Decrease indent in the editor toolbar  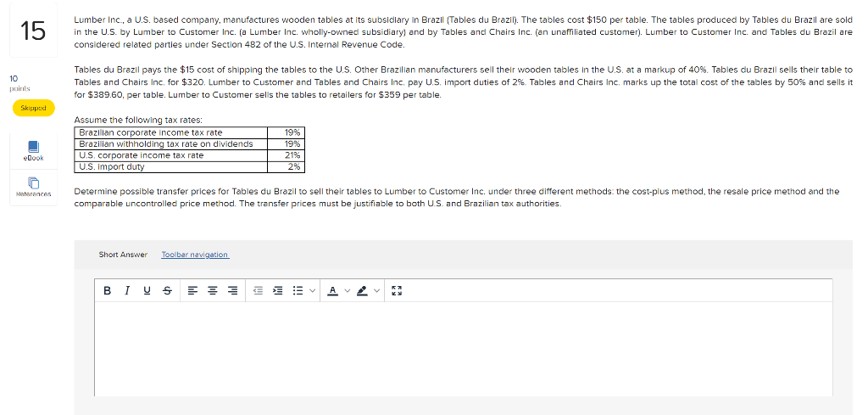pos(258,290)
